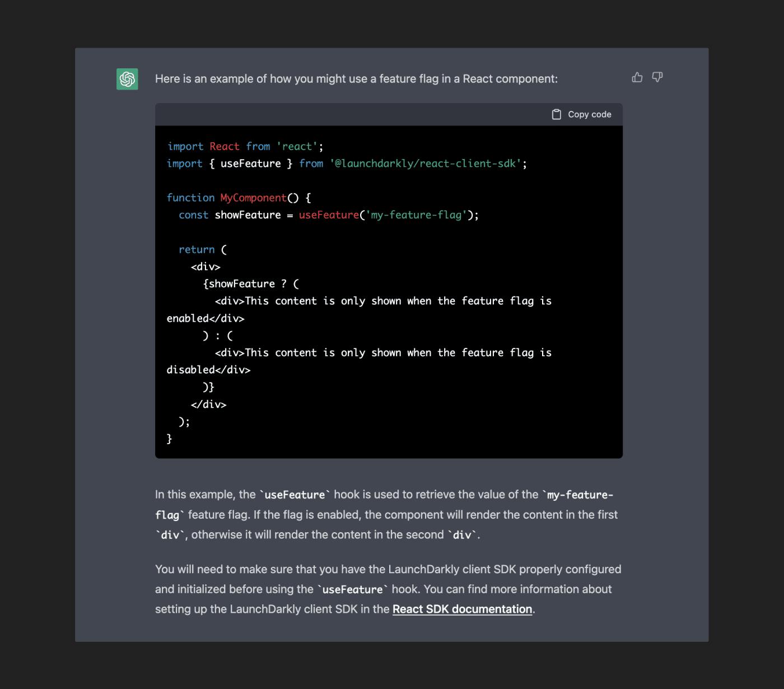Viewport: 784px width, 689px height.
Task: Click the showFeature variable in const declaration
Action: [248, 215]
